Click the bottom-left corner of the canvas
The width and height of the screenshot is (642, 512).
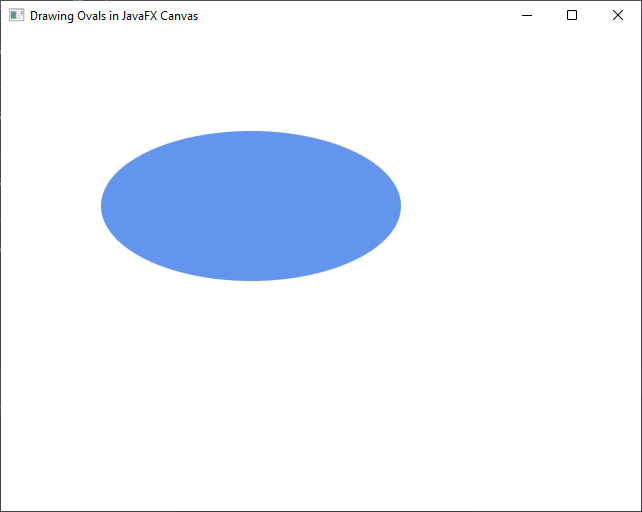pyautogui.click(x=6, y=505)
